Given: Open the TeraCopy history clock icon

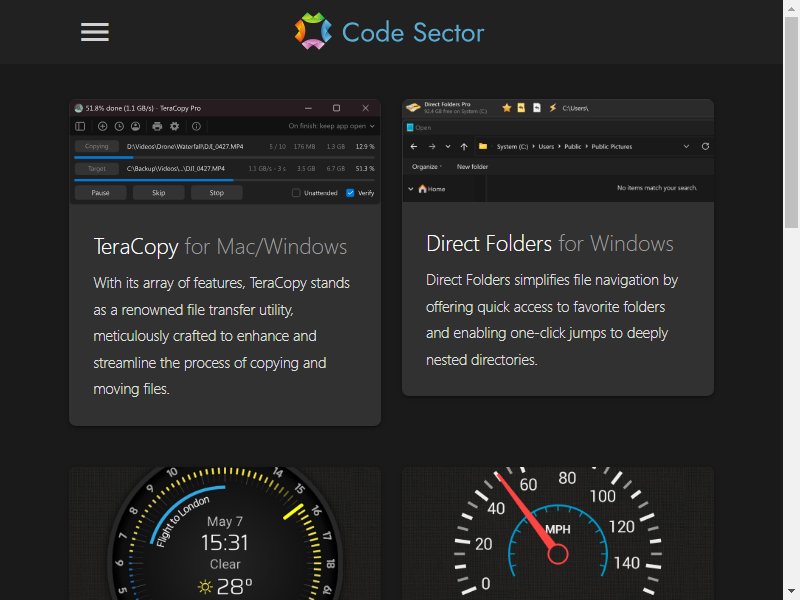Looking at the screenshot, I should point(119,126).
